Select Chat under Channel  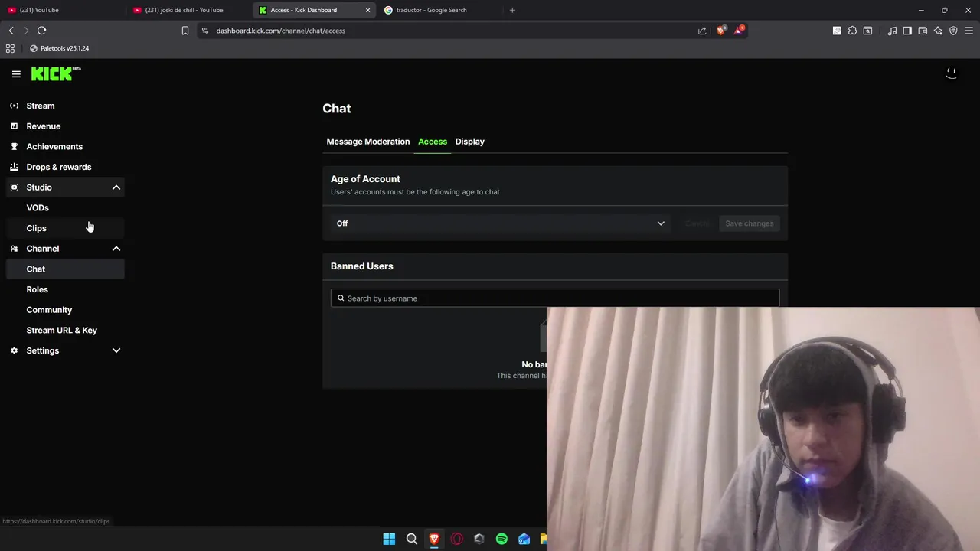click(x=65, y=269)
